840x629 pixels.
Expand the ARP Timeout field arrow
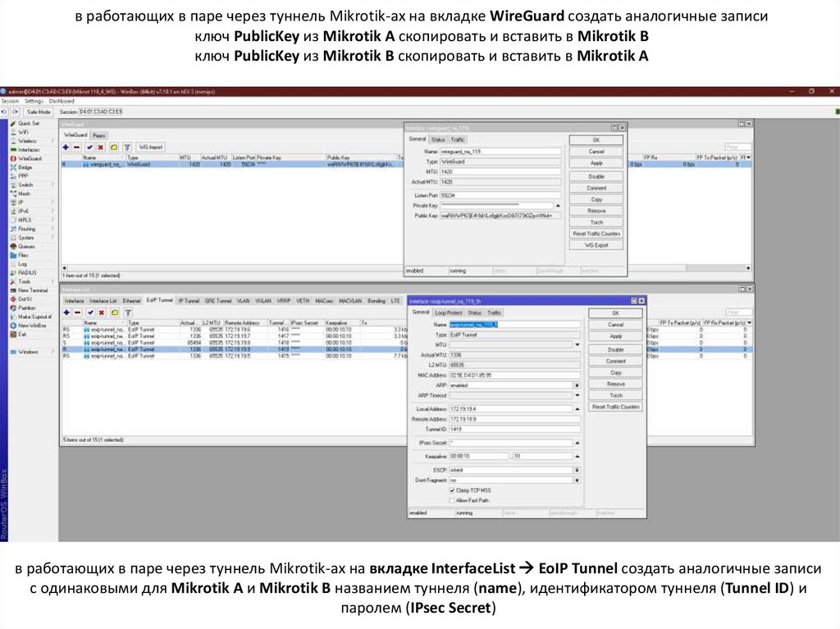click(577, 395)
